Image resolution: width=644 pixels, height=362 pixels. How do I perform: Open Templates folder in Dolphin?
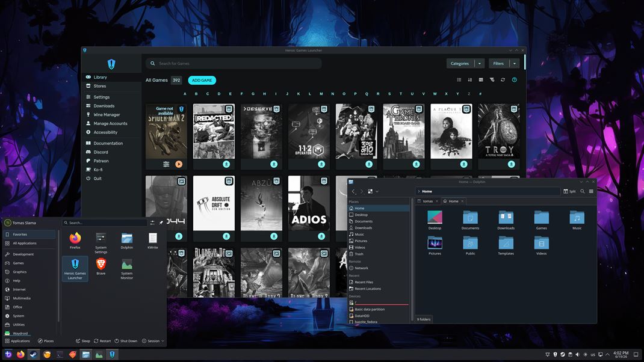506,245
